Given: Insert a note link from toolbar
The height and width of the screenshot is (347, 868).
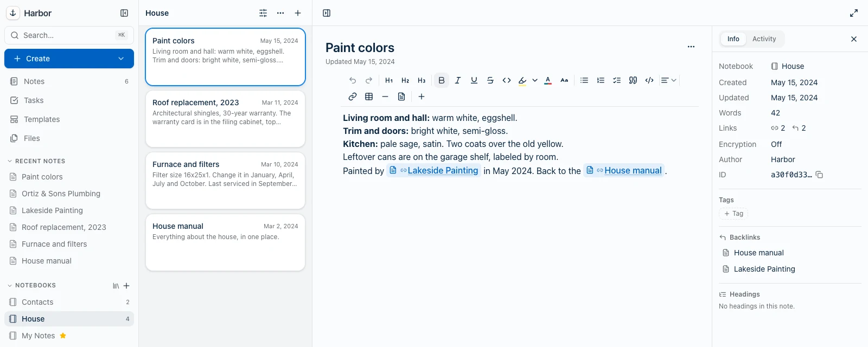Looking at the screenshot, I should click(x=401, y=97).
